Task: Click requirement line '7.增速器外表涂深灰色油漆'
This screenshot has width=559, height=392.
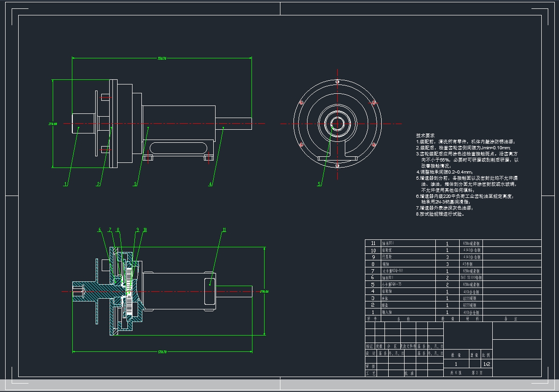Action: click(x=445, y=208)
